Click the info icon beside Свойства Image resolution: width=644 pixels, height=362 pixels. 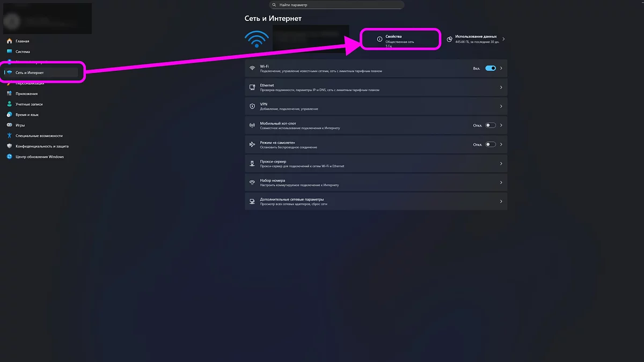click(379, 39)
